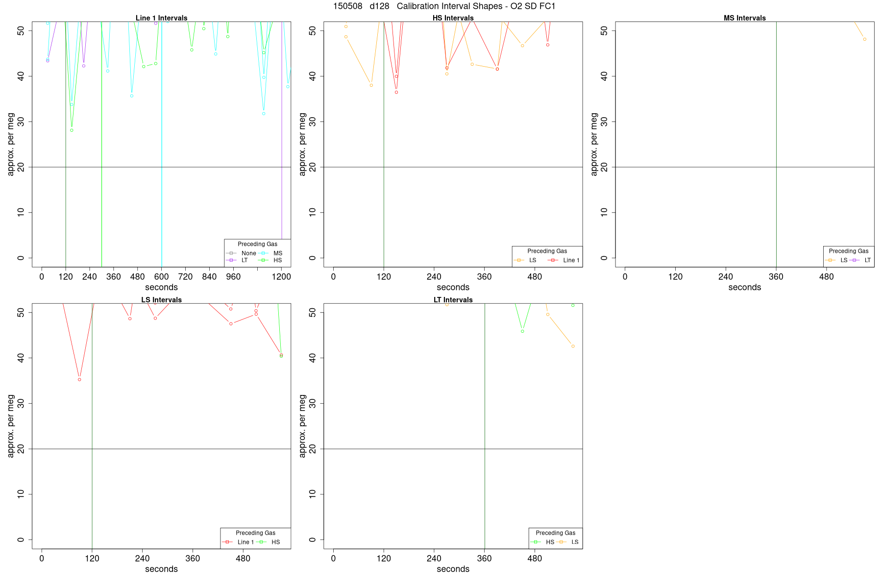Click the green HS marker in Line 1 legend

pyautogui.click(x=263, y=260)
